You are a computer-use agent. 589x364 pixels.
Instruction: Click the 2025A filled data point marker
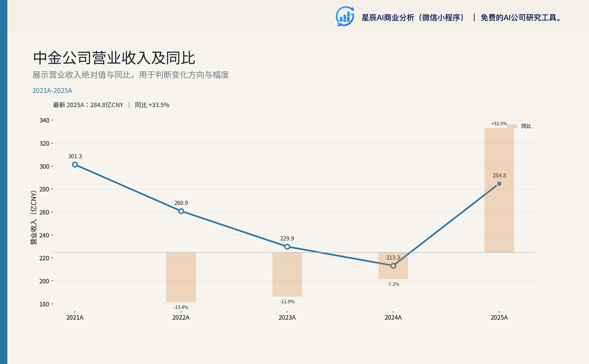click(x=499, y=184)
